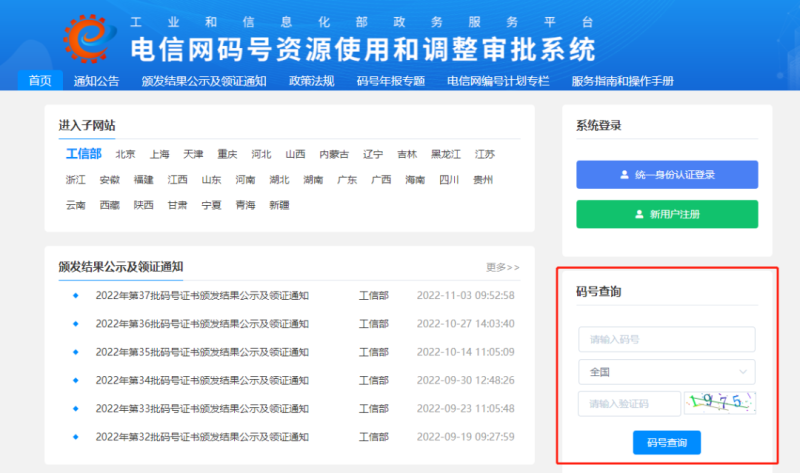Click the blue diamond bullet beside 第32批 notice
Screen dimensions: 800x473
coord(75,437)
